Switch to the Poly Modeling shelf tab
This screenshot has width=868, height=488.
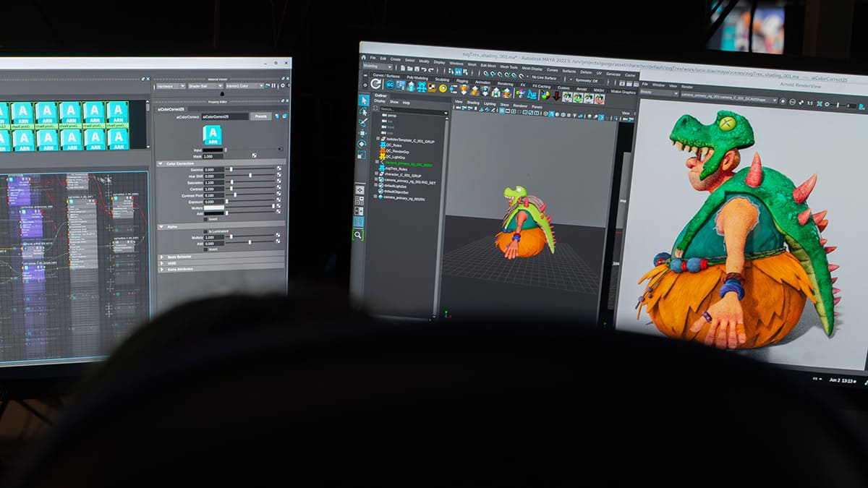[x=417, y=77]
